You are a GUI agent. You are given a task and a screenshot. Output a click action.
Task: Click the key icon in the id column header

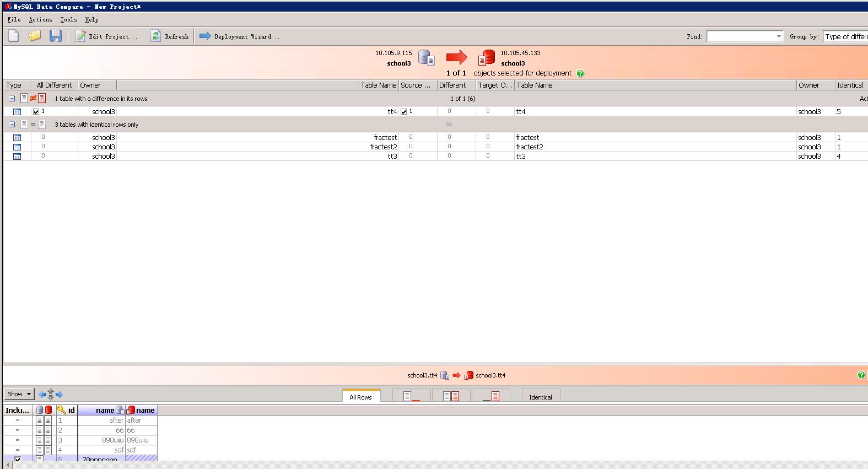[62, 410]
